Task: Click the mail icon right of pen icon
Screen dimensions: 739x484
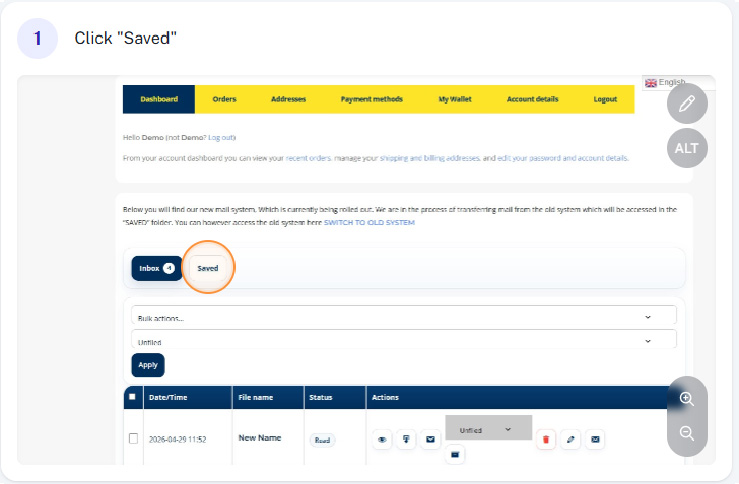Action: (595, 439)
